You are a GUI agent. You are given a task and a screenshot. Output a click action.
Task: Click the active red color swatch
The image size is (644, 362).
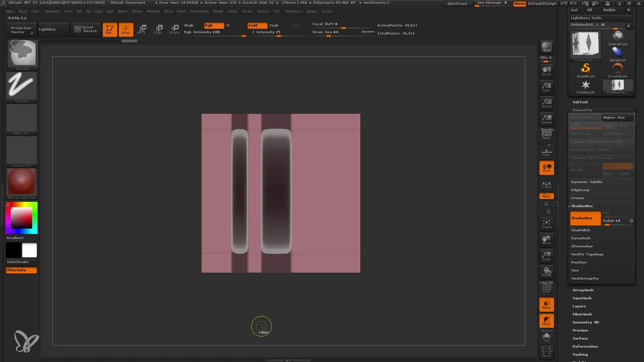click(8, 205)
